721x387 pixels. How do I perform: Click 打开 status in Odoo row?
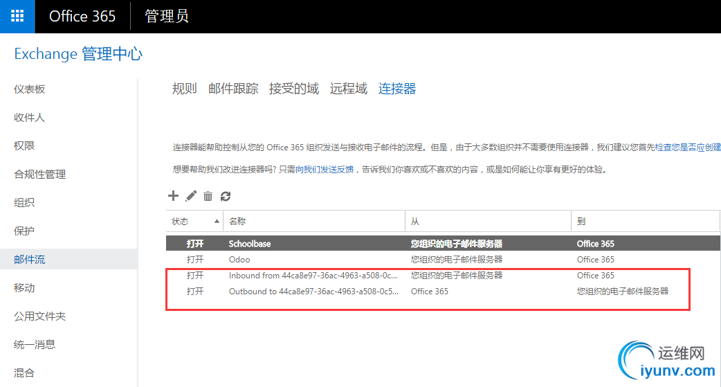tap(195, 260)
